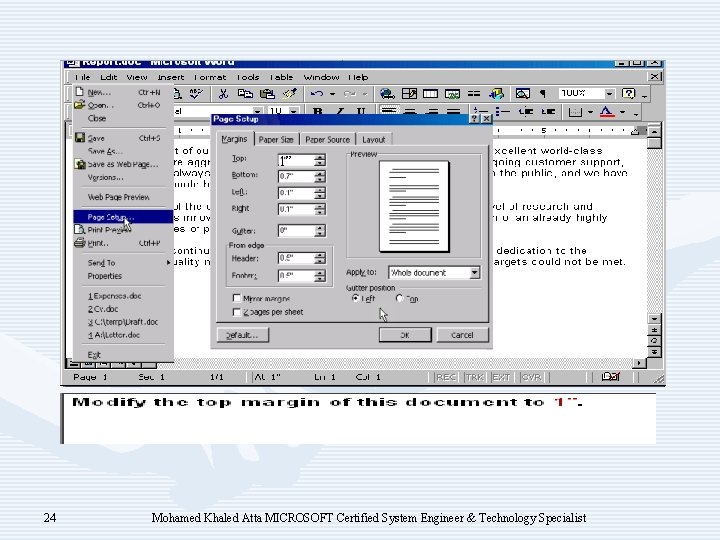Open recent file 1 Expenses.doc

(123, 296)
